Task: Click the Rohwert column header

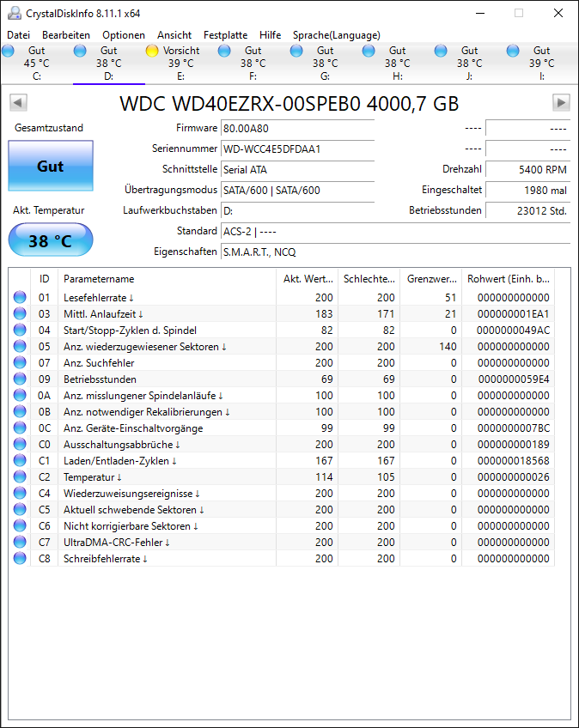Action: (x=508, y=278)
